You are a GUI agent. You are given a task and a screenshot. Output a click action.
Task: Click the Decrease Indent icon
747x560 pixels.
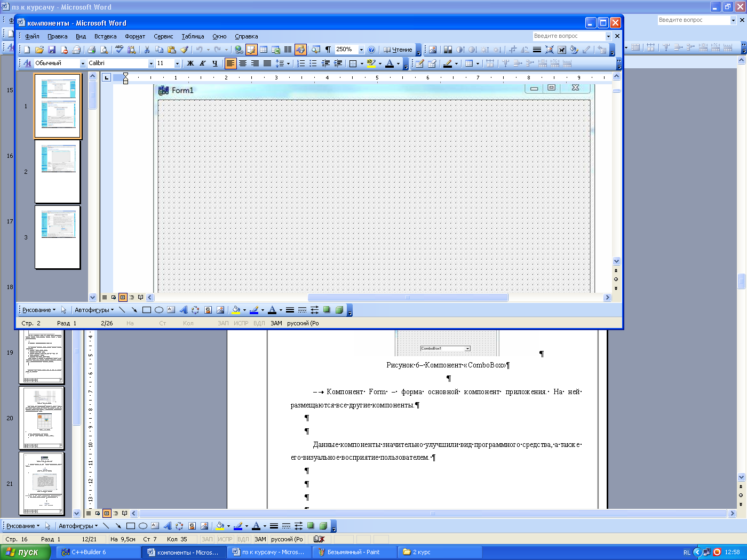click(x=325, y=63)
